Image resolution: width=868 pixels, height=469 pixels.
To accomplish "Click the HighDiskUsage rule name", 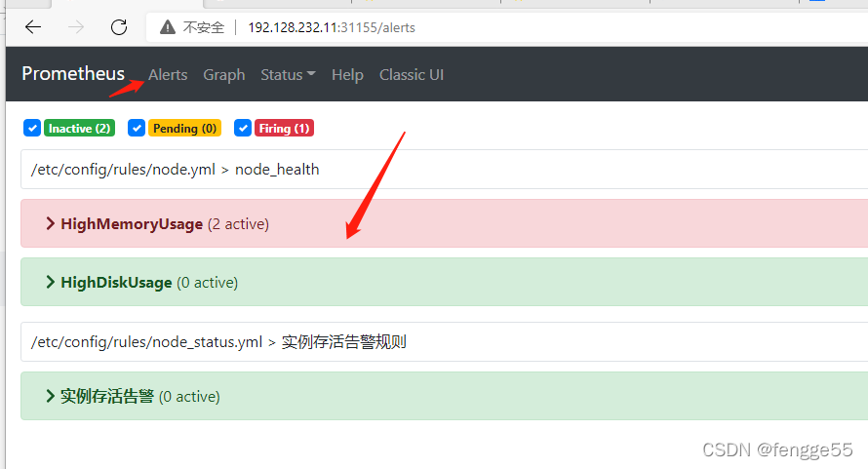I will click(x=116, y=283).
